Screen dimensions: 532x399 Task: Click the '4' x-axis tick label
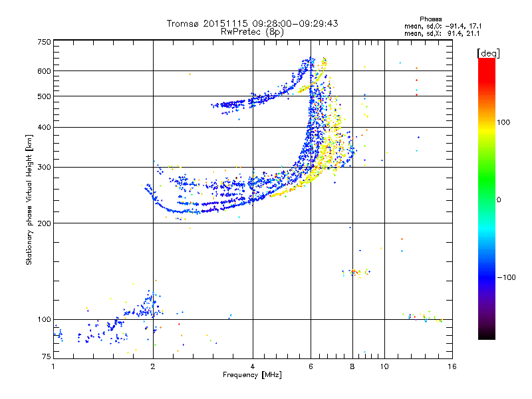point(253,366)
